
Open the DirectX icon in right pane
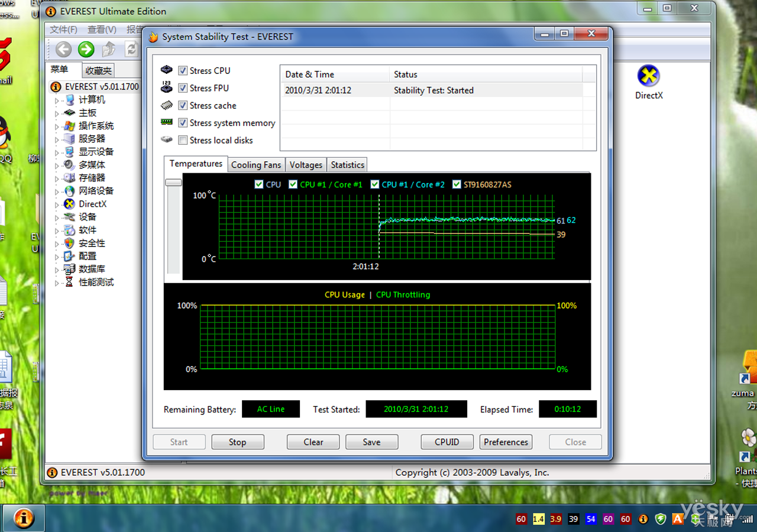tap(649, 76)
